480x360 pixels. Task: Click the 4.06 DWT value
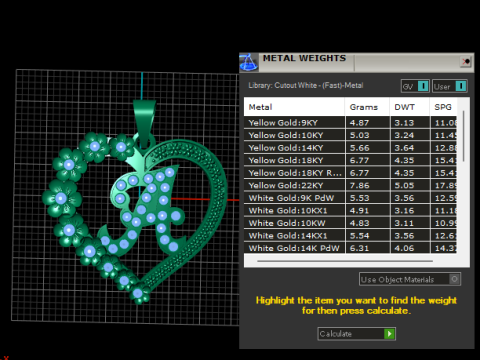(x=404, y=248)
